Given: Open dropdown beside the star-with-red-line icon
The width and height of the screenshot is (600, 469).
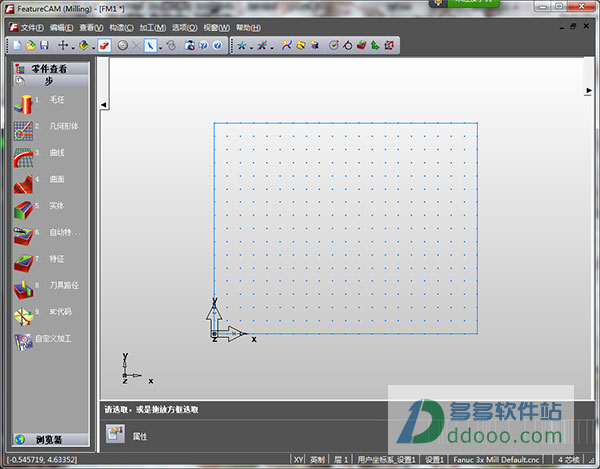Looking at the screenshot, I should [272, 47].
